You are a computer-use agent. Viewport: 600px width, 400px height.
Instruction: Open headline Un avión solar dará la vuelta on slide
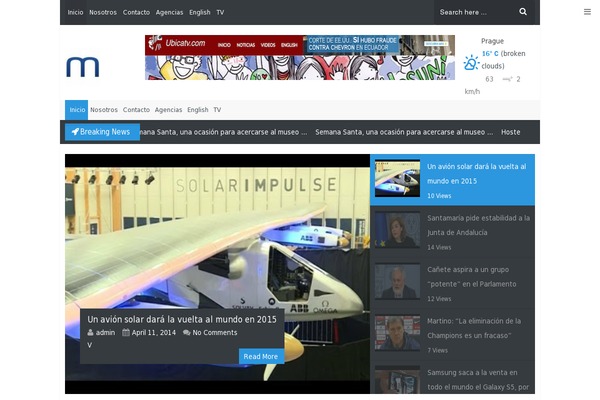[x=182, y=319]
